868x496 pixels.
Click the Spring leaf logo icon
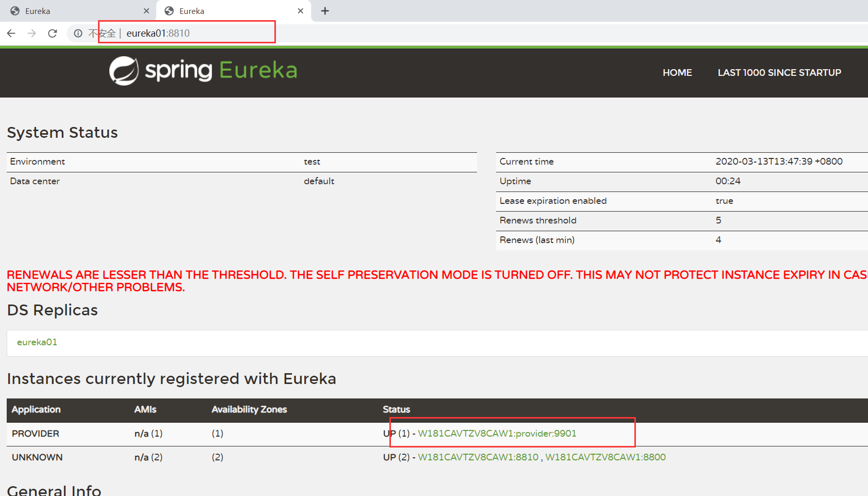tap(124, 71)
